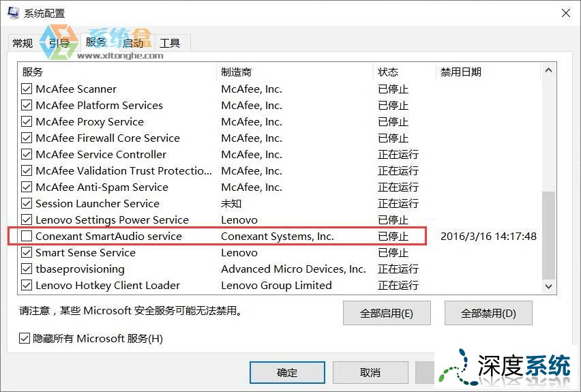This screenshot has height=392, width=581.
Task: Click the System Configuration title bar icon
Action: click(x=14, y=12)
